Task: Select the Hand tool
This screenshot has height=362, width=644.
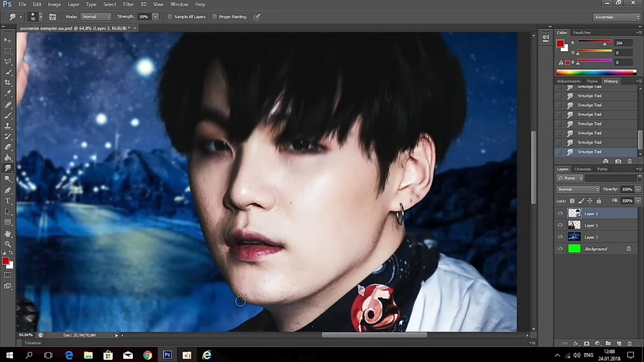Action: click(x=8, y=234)
